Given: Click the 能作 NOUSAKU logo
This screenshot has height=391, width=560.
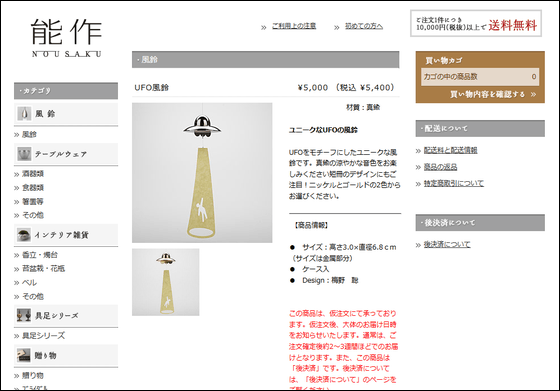Looking at the screenshot, I should pyautogui.click(x=66, y=38).
